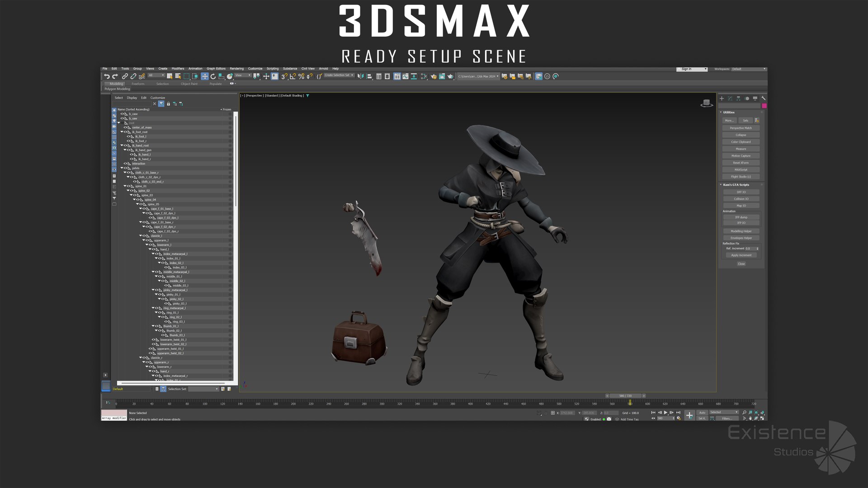The width and height of the screenshot is (868, 488).
Task: Click the Render Production teapot icon
Action: (450, 76)
